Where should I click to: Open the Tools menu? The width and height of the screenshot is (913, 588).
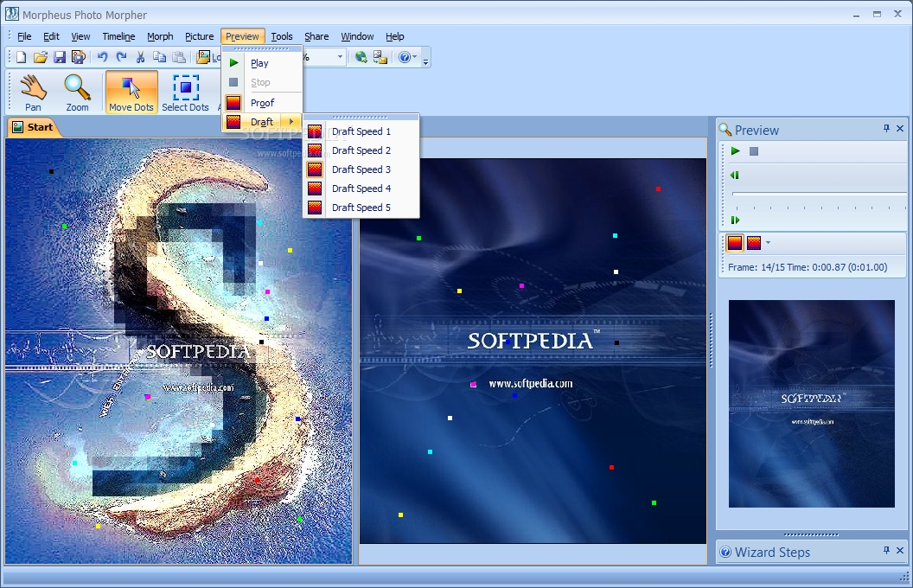[x=282, y=36]
